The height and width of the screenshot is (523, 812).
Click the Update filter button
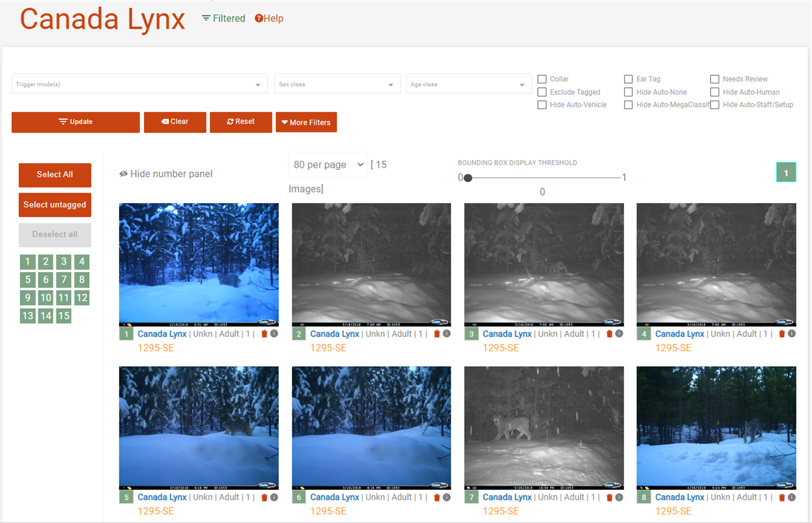click(x=76, y=122)
